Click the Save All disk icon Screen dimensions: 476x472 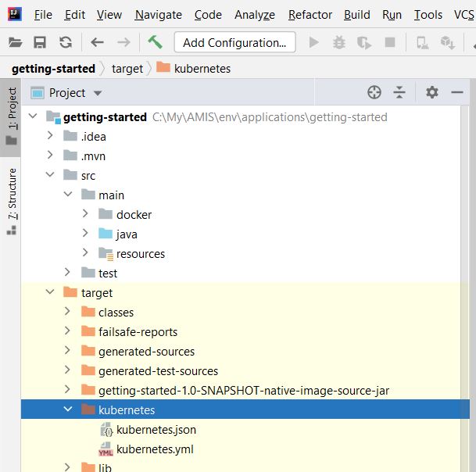(x=40, y=43)
